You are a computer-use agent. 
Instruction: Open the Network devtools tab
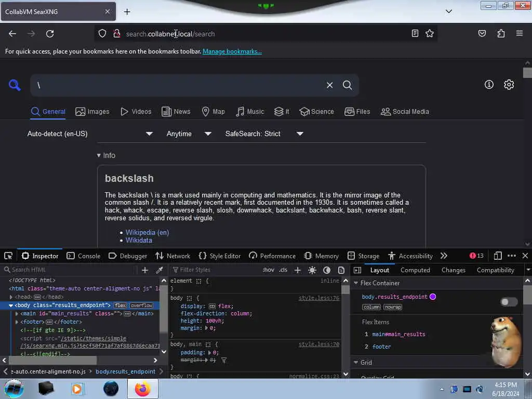[172, 256]
